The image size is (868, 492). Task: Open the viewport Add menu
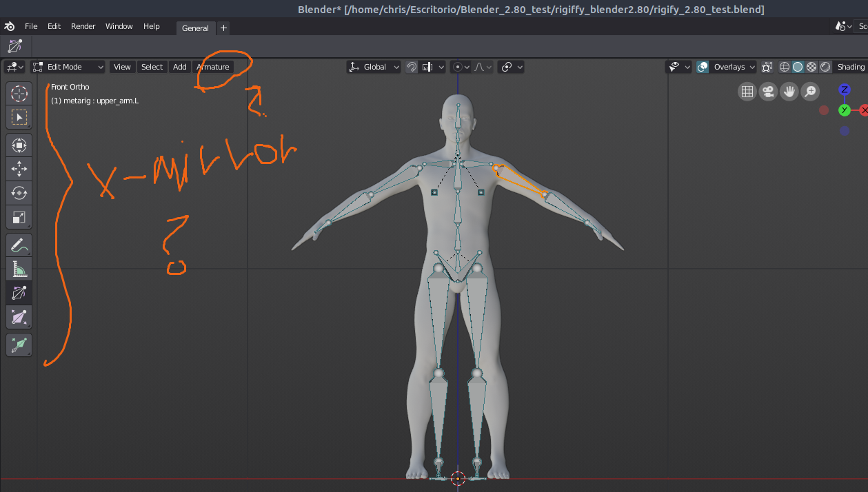click(x=180, y=67)
